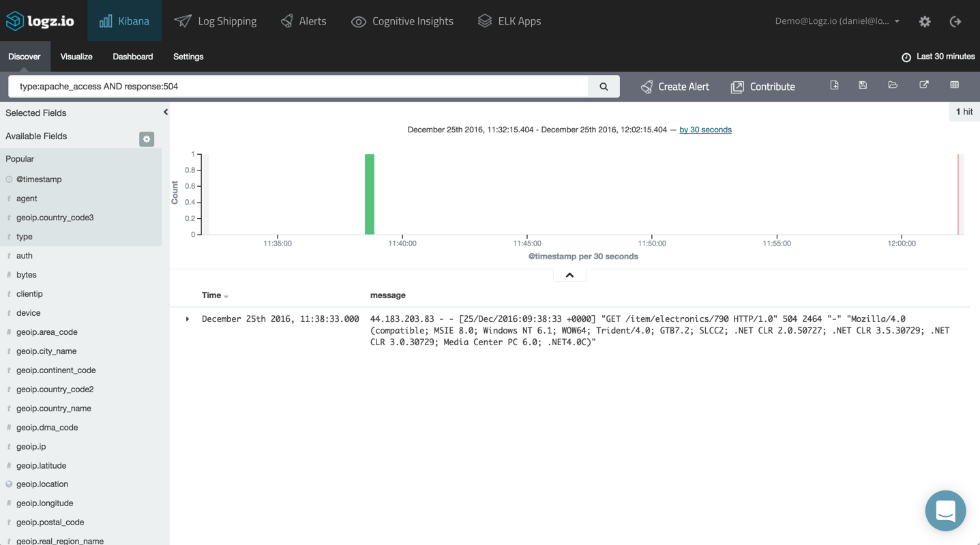This screenshot has height=545, width=980.
Task: Open the Demo@Logz.io account dropdown
Action: tap(837, 21)
